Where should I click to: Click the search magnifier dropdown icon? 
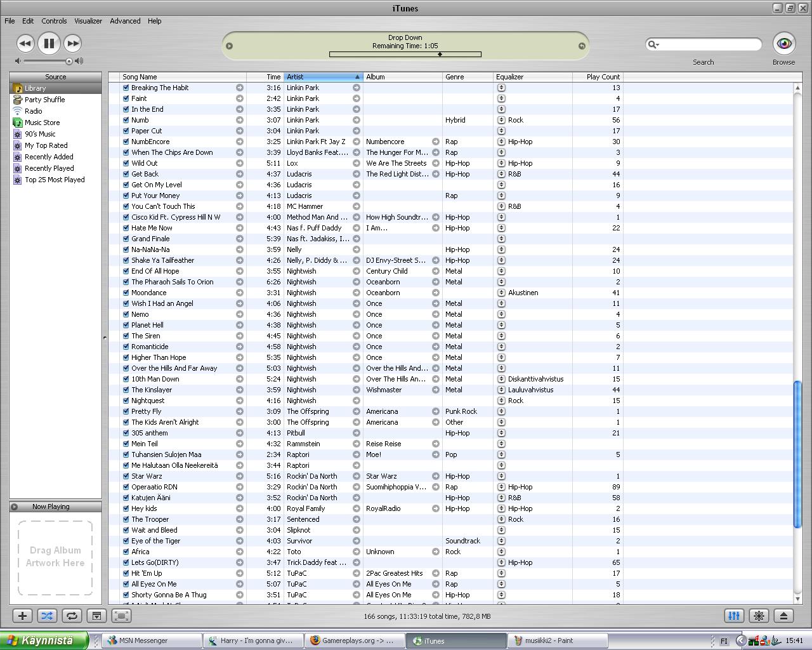tap(653, 44)
